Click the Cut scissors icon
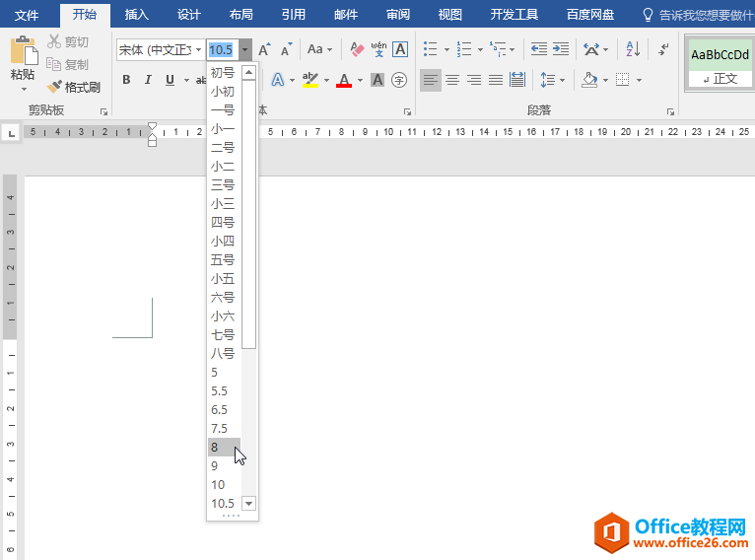 [53, 41]
